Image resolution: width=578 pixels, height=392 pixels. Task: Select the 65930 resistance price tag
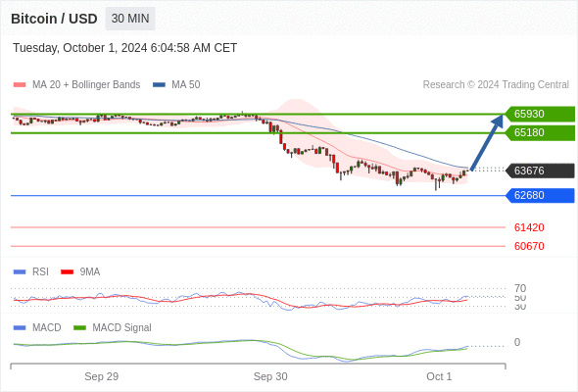pos(540,114)
